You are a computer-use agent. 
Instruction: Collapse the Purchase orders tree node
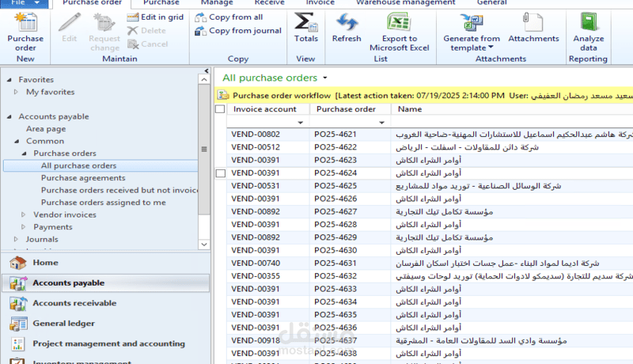coord(24,154)
